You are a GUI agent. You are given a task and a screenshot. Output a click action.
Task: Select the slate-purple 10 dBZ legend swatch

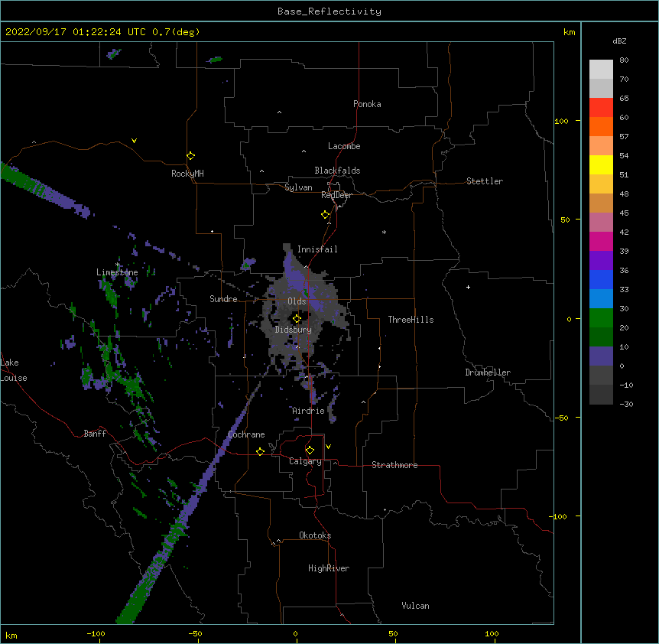601,356
